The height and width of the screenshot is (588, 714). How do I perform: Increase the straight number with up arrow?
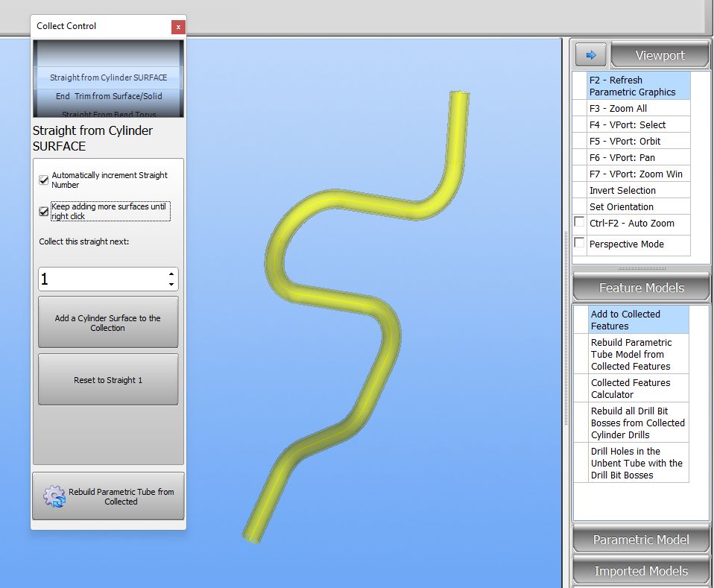[x=171, y=274]
